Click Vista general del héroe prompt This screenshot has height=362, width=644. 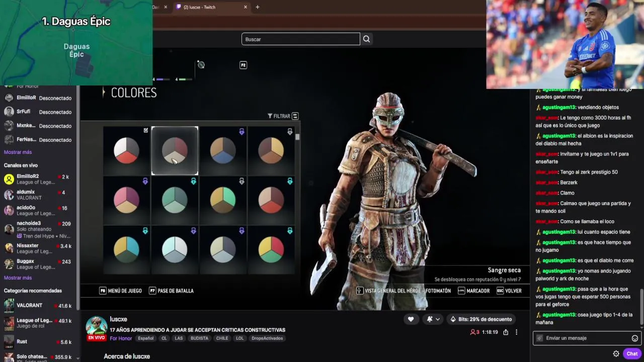(x=388, y=291)
